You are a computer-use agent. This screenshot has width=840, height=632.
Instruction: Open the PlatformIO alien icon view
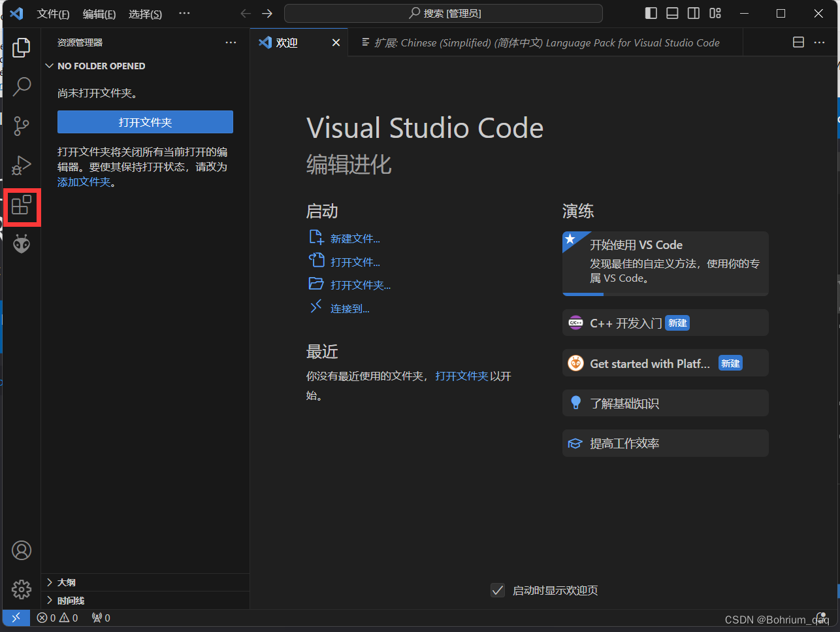[x=22, y=244]
